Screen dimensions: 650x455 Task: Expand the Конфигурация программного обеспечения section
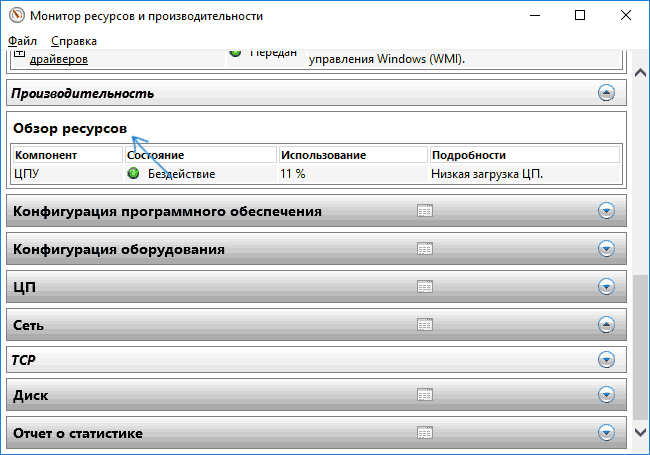(606, 211)
